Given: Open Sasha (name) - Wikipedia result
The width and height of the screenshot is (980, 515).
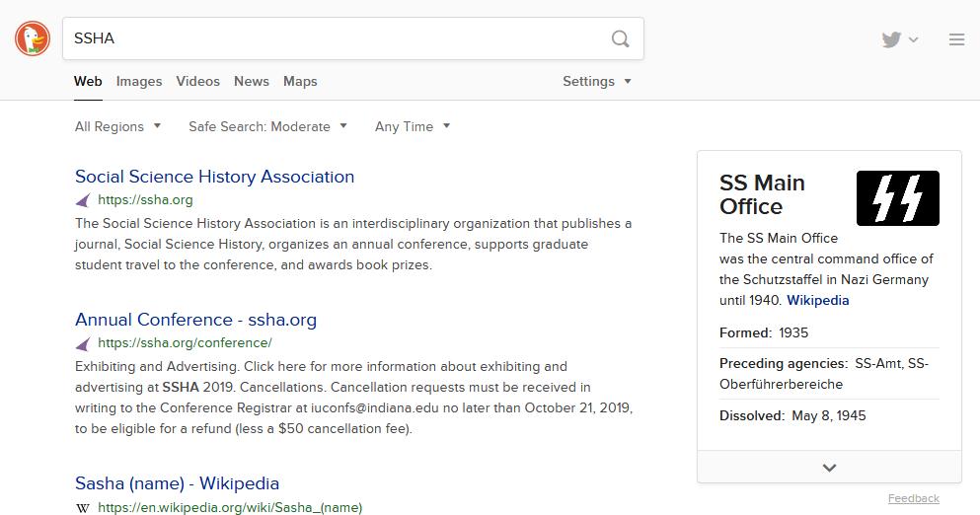Looking at the screenshot, I should coord(177,483).
